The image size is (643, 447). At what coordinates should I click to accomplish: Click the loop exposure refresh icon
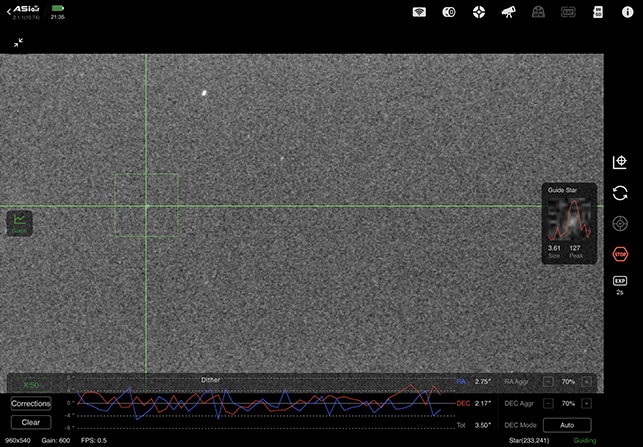pyautogui.click(x=620, y=193)
